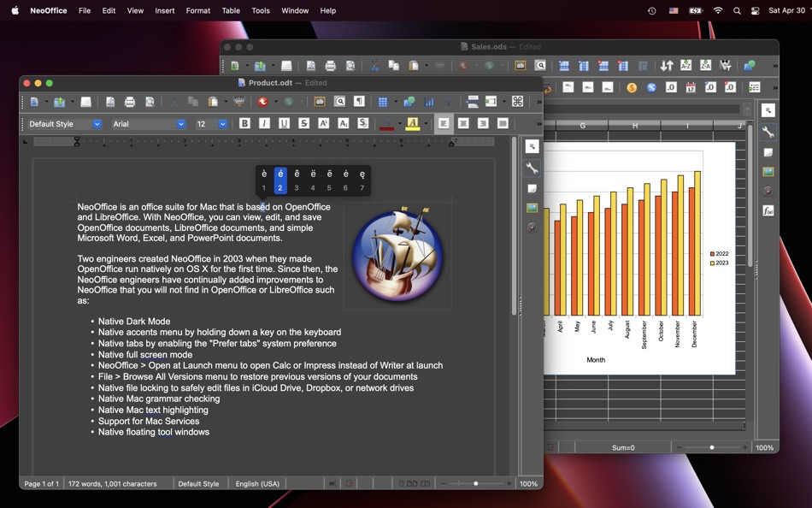The width and height of the screenshot is (812, 508).
Task: Click the Insert Chart icon in Writer toolbar
Action: 429,102
